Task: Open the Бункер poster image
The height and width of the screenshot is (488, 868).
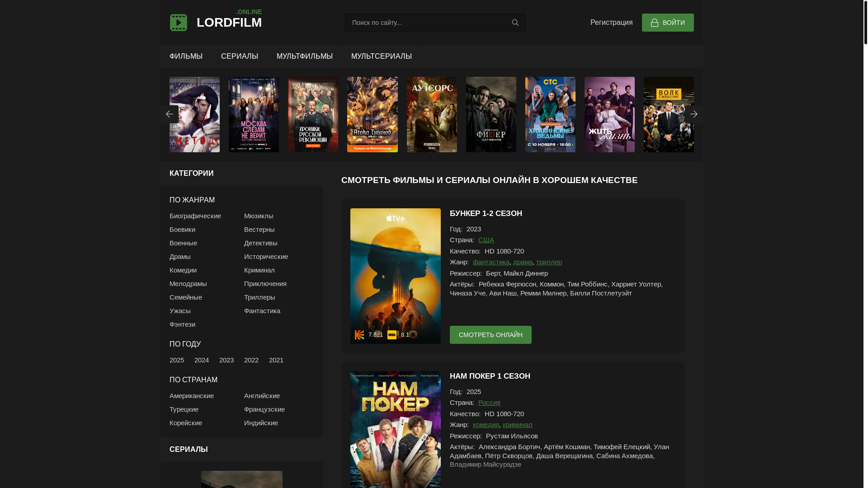Action: tap(396, 276)
